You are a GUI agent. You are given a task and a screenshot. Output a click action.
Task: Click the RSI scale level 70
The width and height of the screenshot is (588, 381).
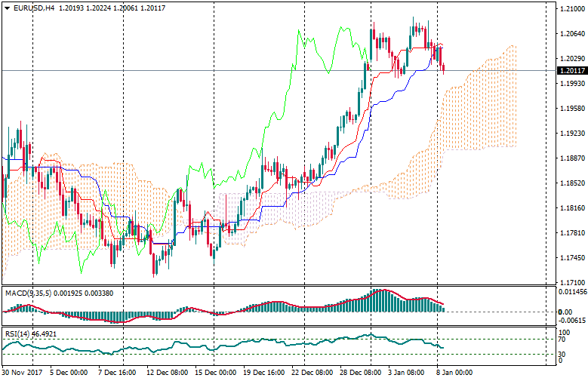[563, 340]
